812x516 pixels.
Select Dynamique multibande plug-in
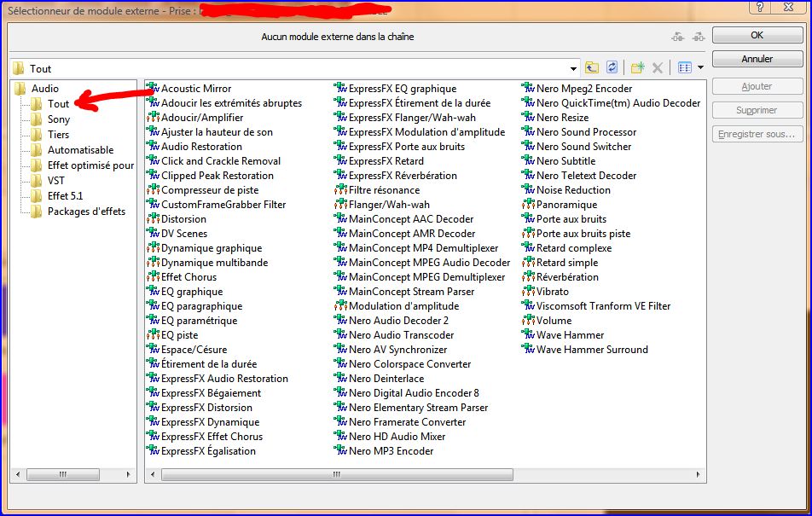tap(214, 262)
